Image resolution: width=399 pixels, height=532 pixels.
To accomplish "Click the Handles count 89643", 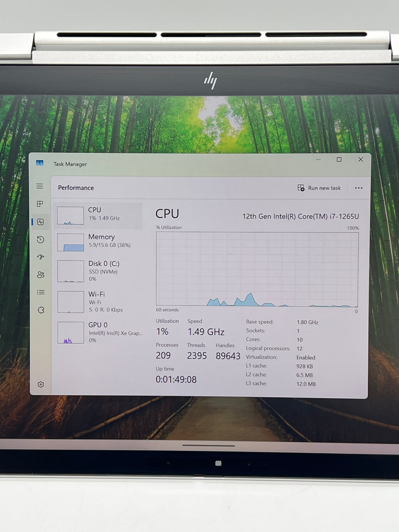I will click(x=228, y=356).
